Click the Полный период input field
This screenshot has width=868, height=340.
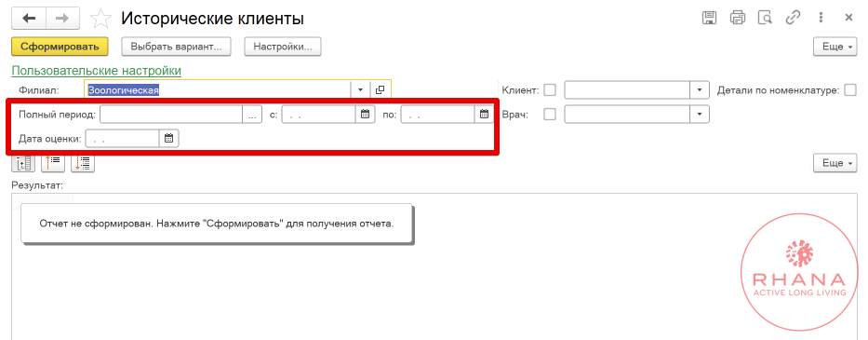coord(171,115)
